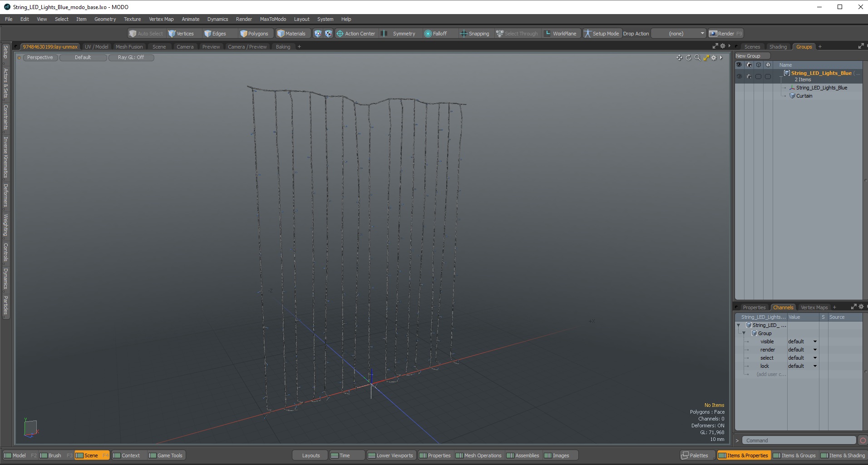Toggle the WorkPlane button

point(561,34)
